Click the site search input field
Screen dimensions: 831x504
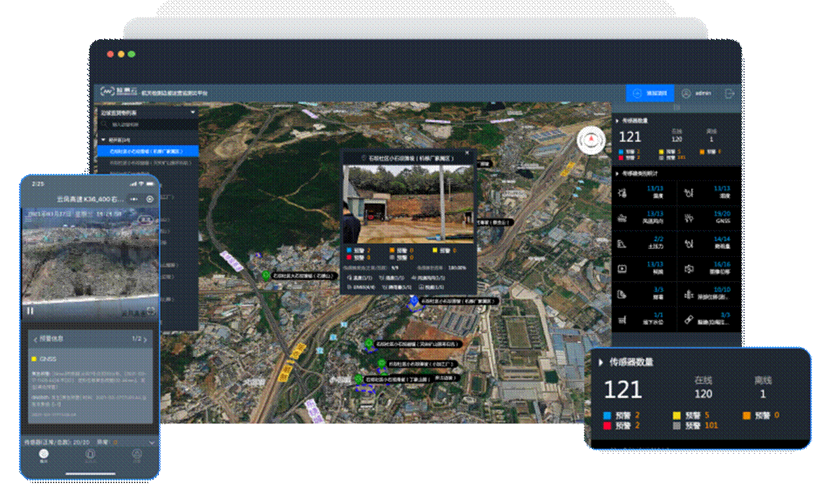150,124
